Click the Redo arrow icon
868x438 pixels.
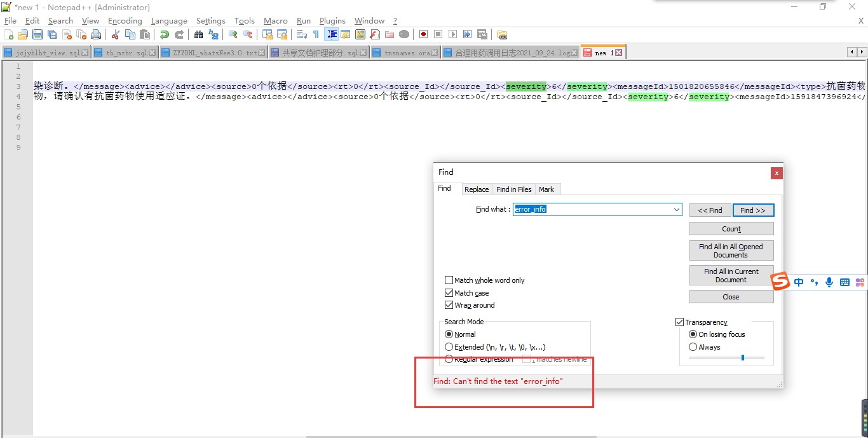click(x=179, y=34)
